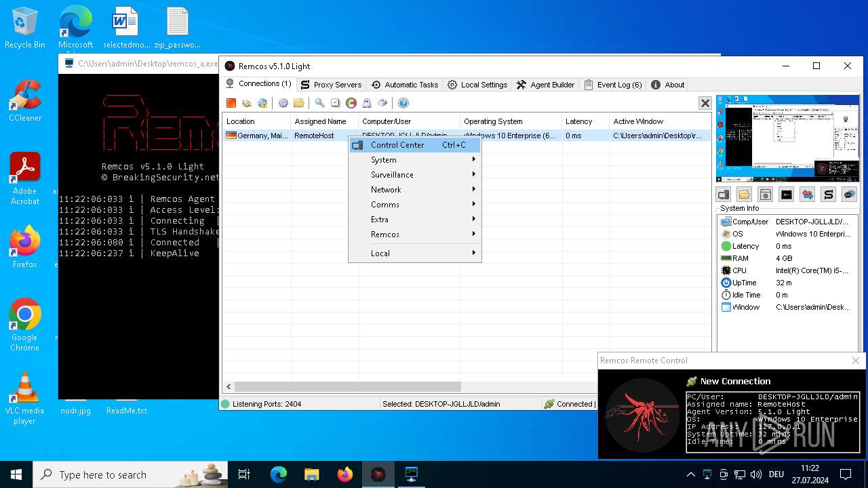Select the RAM row in System Info
This screenshot has width=868, height=488.
click(x=788, y=258)
